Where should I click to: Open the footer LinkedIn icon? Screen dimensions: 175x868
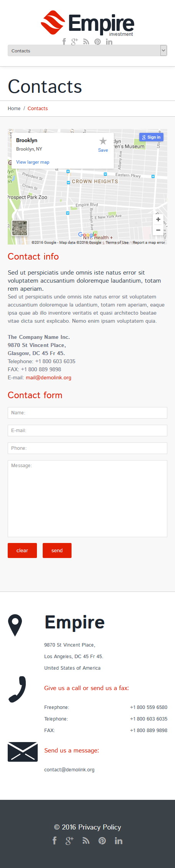118,841
